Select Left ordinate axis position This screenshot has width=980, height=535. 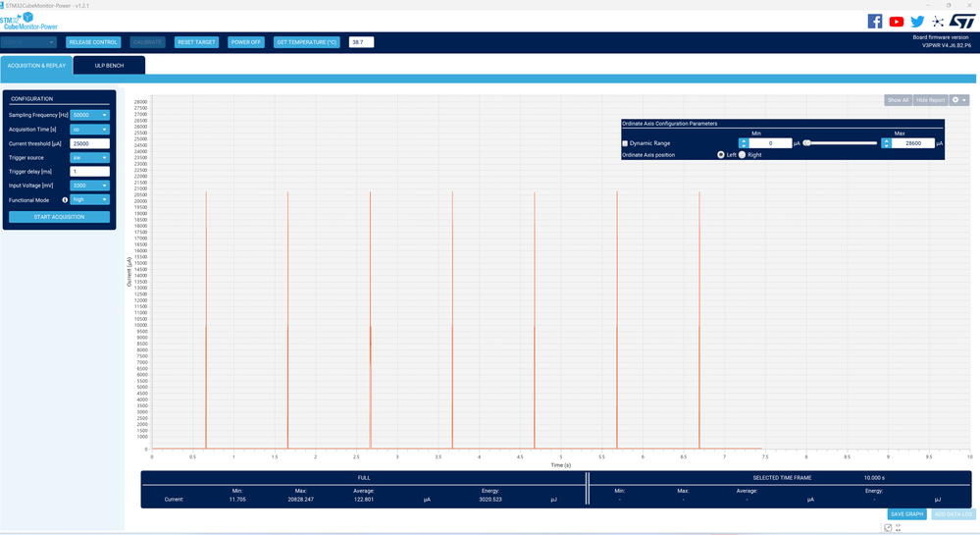pos(721,154)
